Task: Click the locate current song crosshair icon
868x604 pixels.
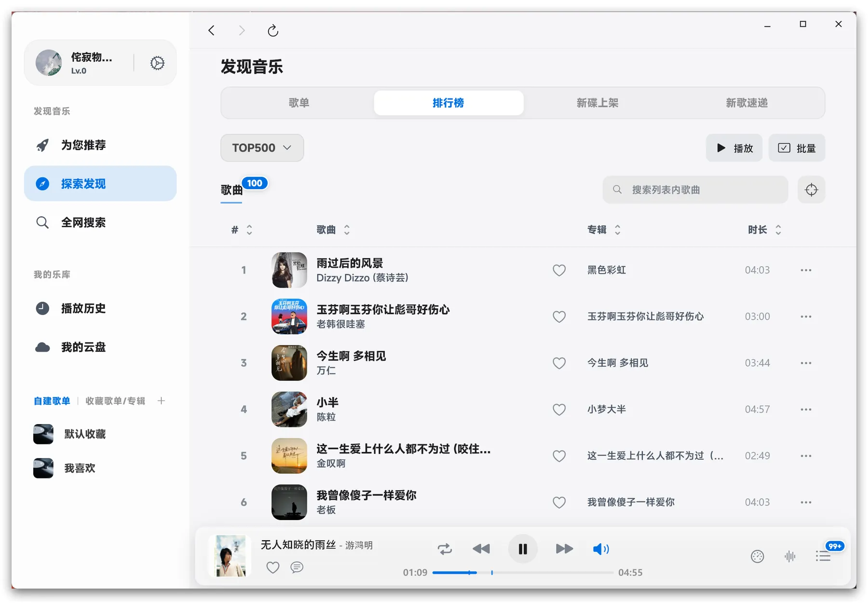Action: pyautogui.click(x=811, y=190)
